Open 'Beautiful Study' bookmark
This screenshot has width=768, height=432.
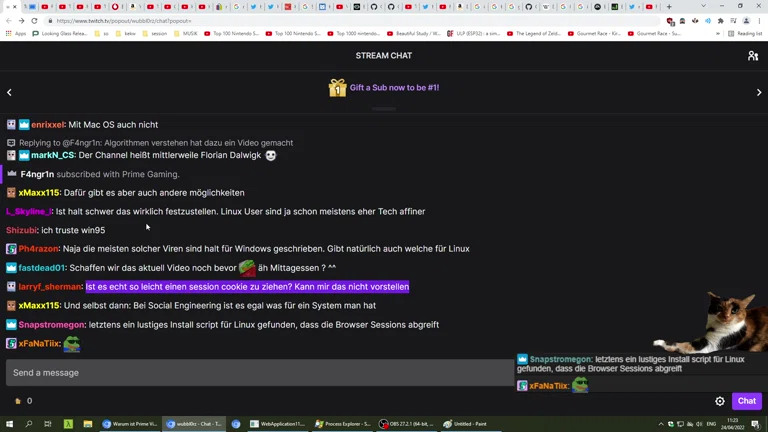[413, 34]
